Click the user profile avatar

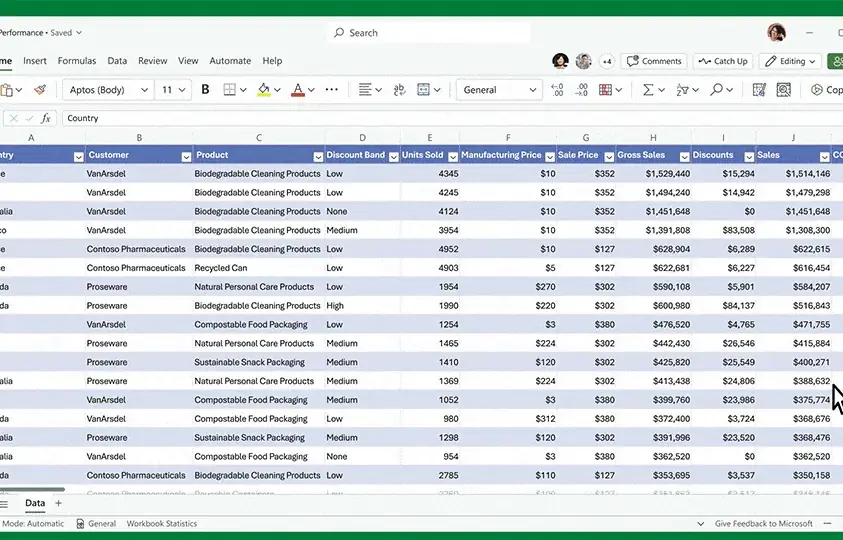[776, 33]
